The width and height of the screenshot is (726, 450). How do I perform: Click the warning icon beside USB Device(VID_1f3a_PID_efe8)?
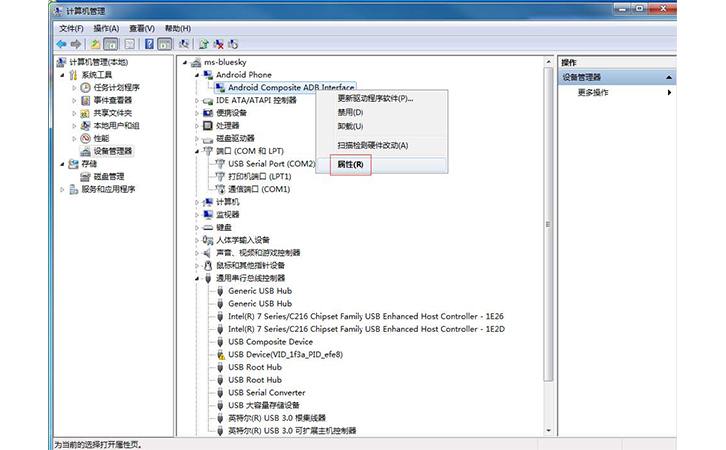click(220, 355)
